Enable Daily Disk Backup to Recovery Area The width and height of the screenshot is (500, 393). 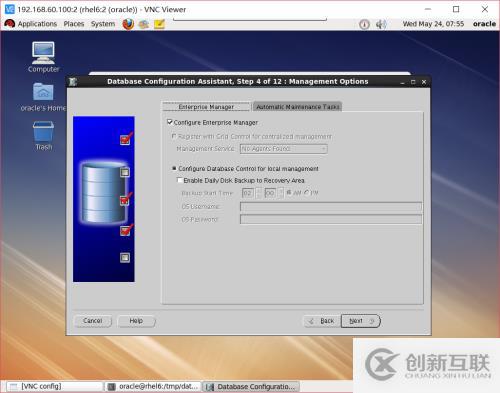(x=180, y=180)
